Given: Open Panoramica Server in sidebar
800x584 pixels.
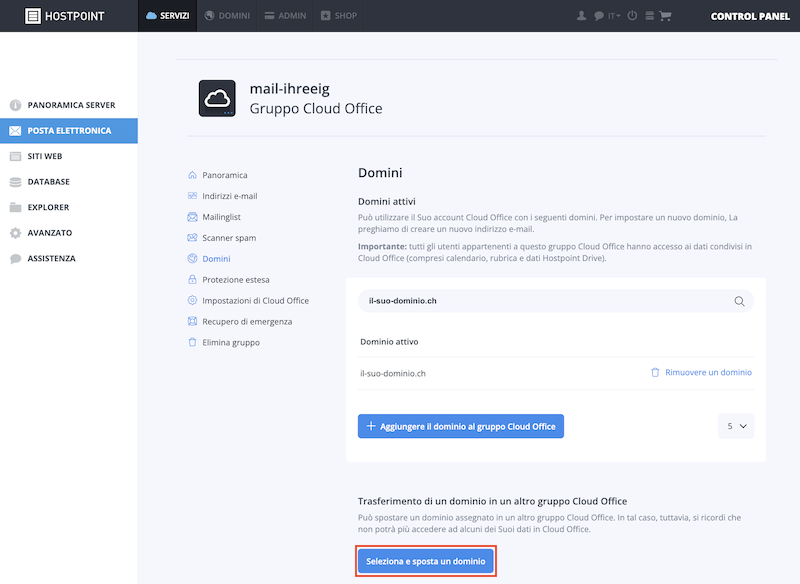Looking at the screenshot, I should (x=69, y=105).
